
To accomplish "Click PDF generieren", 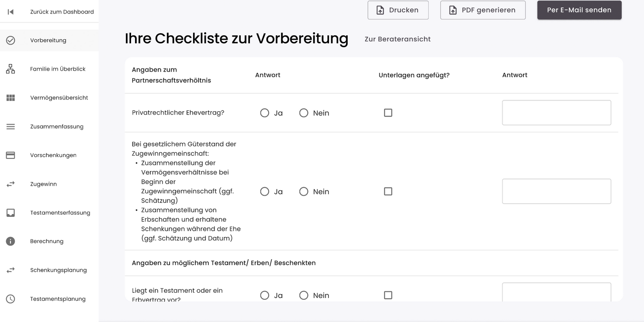I will click(x=483, y=10).
